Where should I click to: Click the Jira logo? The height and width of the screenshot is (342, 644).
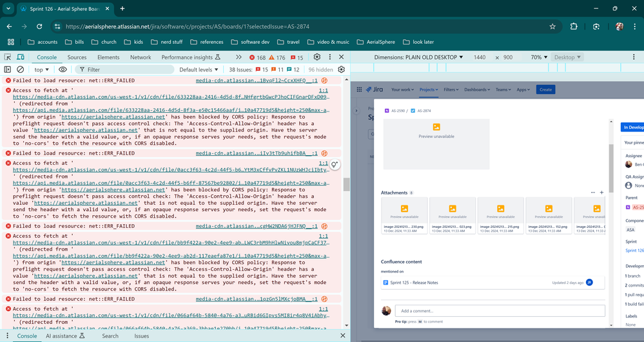coord(375,90)
